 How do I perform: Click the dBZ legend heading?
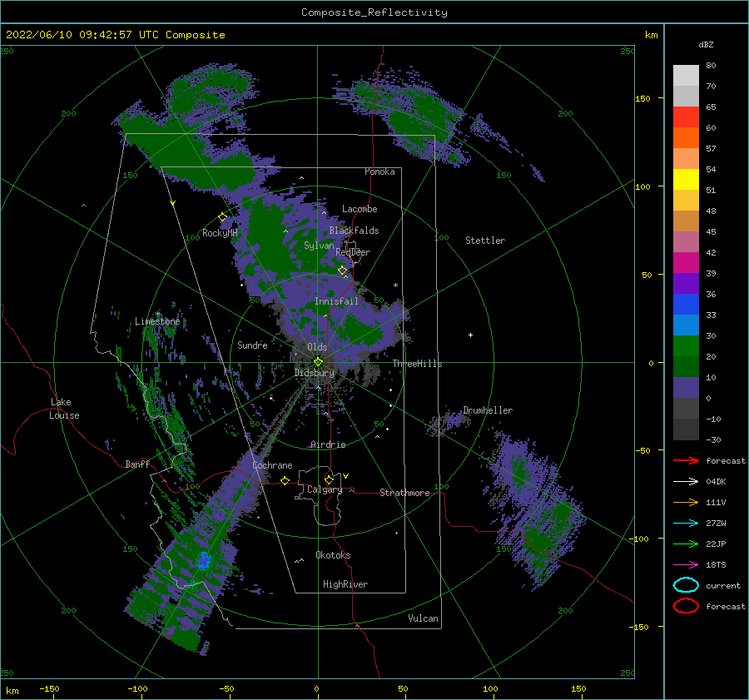706,45
